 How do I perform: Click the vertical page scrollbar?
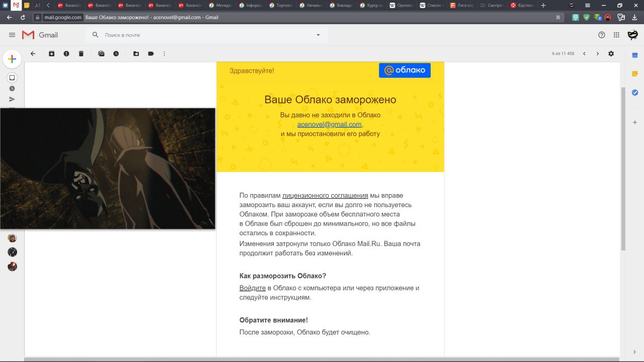[x=623, y=168]
